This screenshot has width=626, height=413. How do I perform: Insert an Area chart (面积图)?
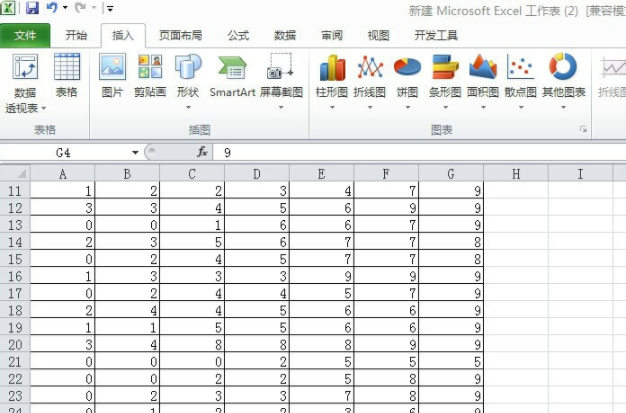click(x=483, y=82)
